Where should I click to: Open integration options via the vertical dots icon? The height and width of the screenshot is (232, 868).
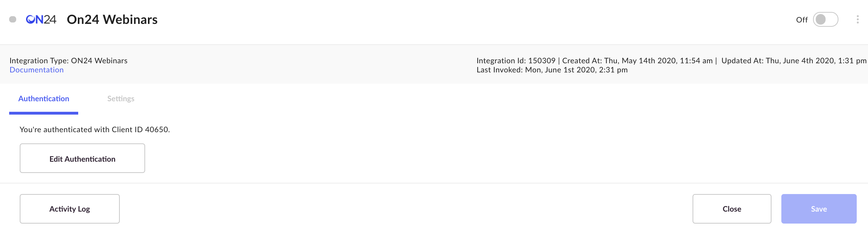pos(857,20)
